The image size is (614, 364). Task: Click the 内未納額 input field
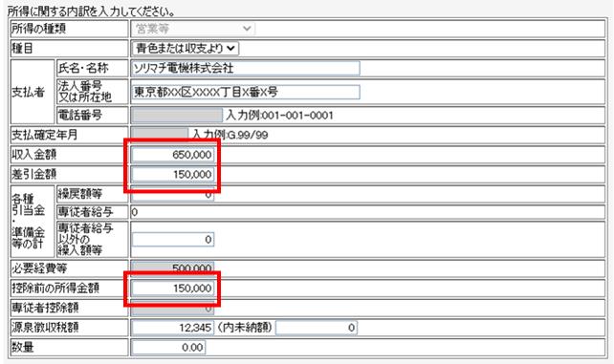pos(317,328)
